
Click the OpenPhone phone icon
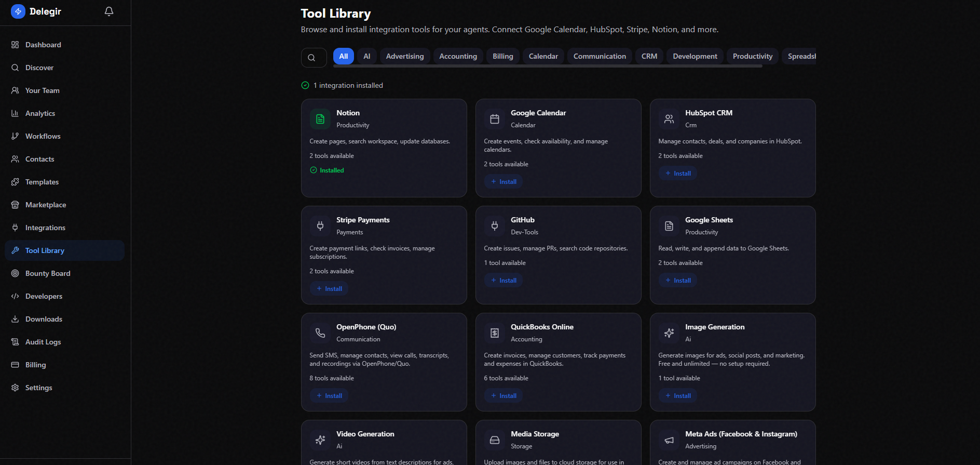tap(320, 333)
